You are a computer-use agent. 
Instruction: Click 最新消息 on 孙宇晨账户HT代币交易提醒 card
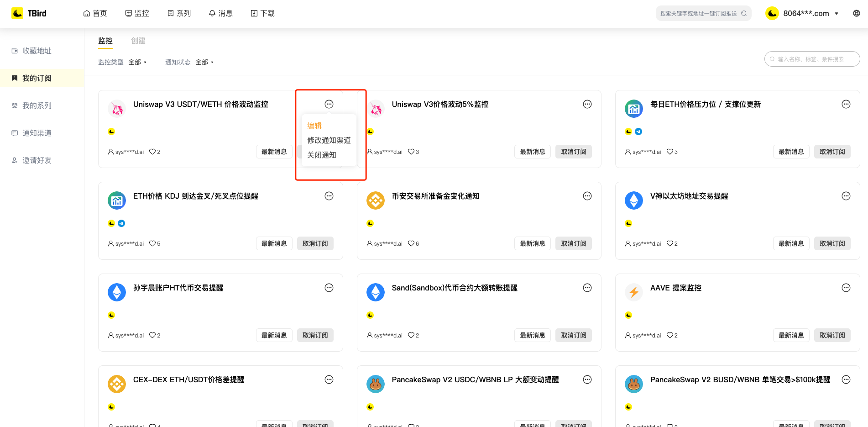[x=274, y=335]
